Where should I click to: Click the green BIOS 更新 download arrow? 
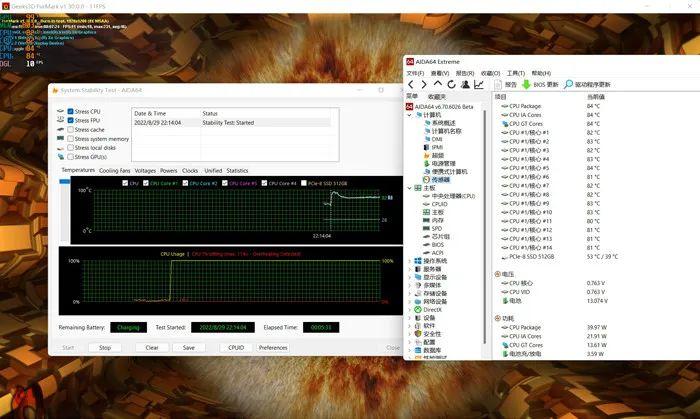click(526, 84)
